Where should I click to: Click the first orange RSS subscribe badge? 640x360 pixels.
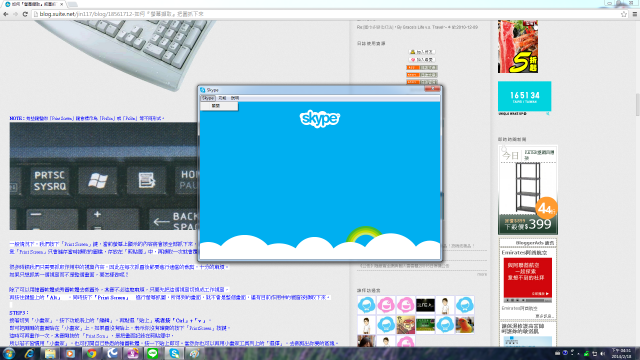coord(422,67)
